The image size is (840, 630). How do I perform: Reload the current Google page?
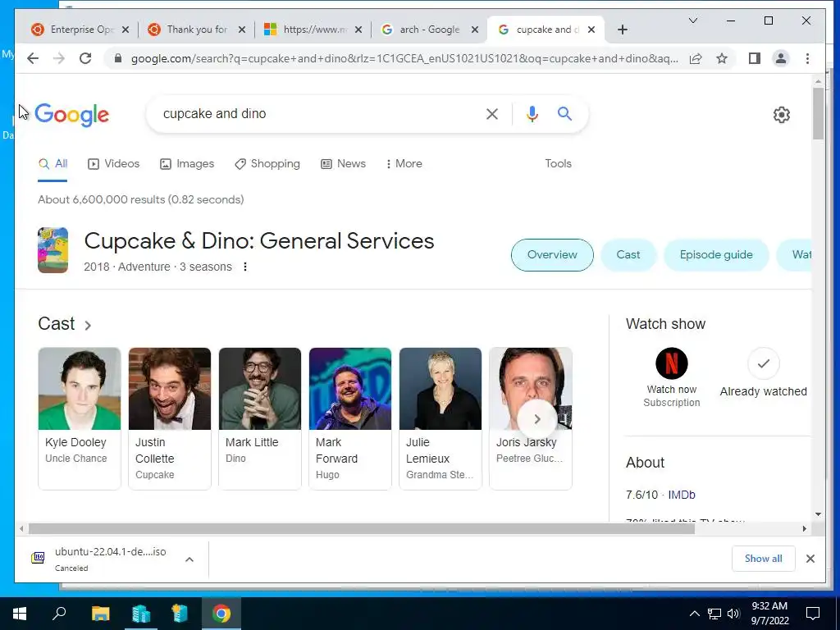(x=85, y=58)
